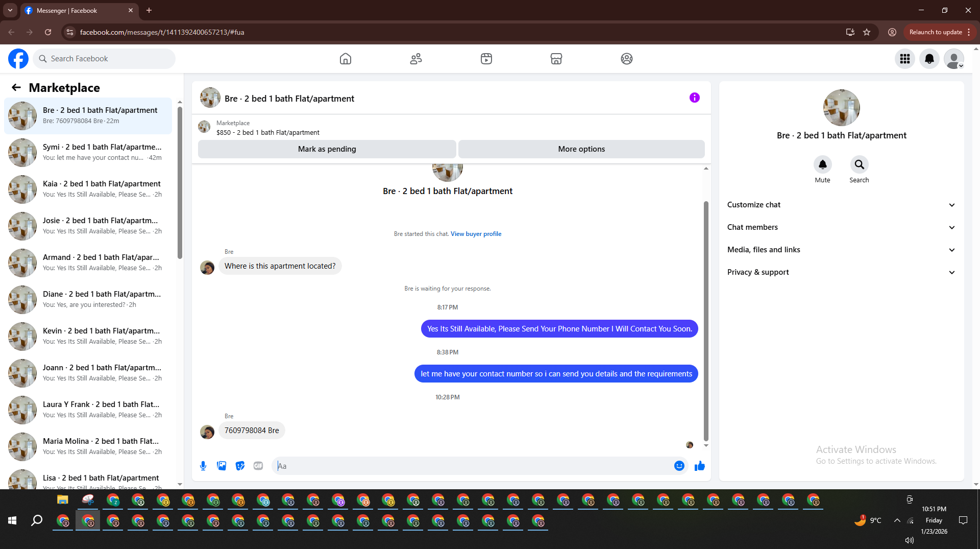Open the install app icon in address bar
Viewport: 980px width, 549px height.
(850, 32)
